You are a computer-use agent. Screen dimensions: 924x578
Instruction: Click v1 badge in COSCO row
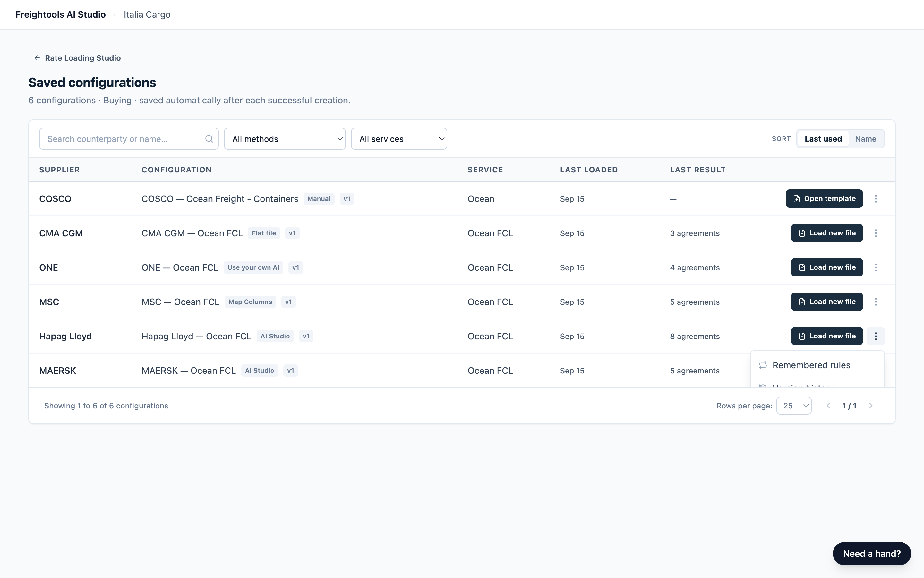pos(347,199)
